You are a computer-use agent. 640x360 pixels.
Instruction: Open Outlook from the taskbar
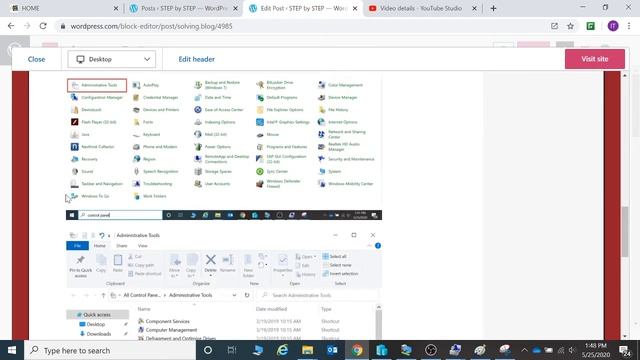tap(332, 350)
